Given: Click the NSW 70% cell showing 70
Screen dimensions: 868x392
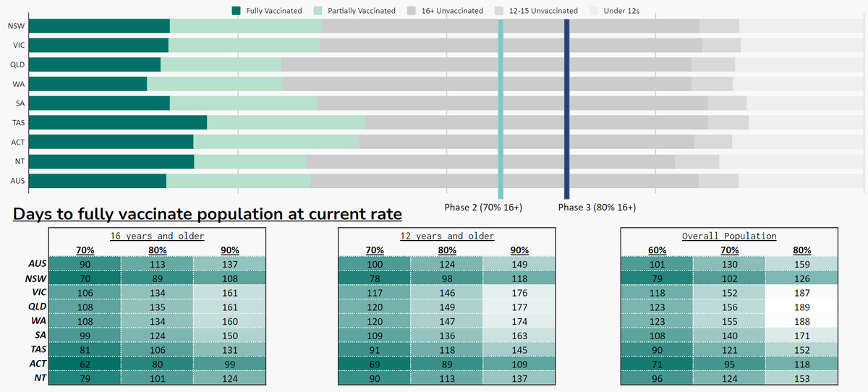Looking at the screenshot, I should (x=85, y=278).
